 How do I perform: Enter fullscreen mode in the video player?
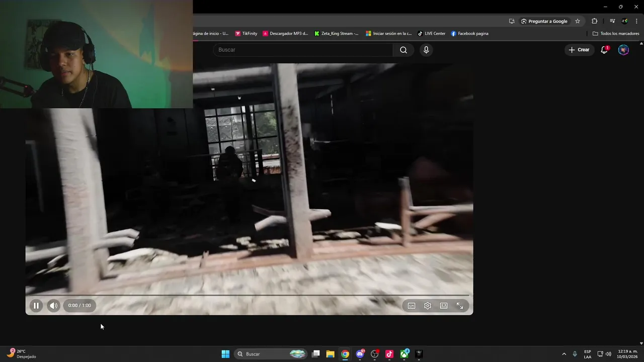pos(460,306)
